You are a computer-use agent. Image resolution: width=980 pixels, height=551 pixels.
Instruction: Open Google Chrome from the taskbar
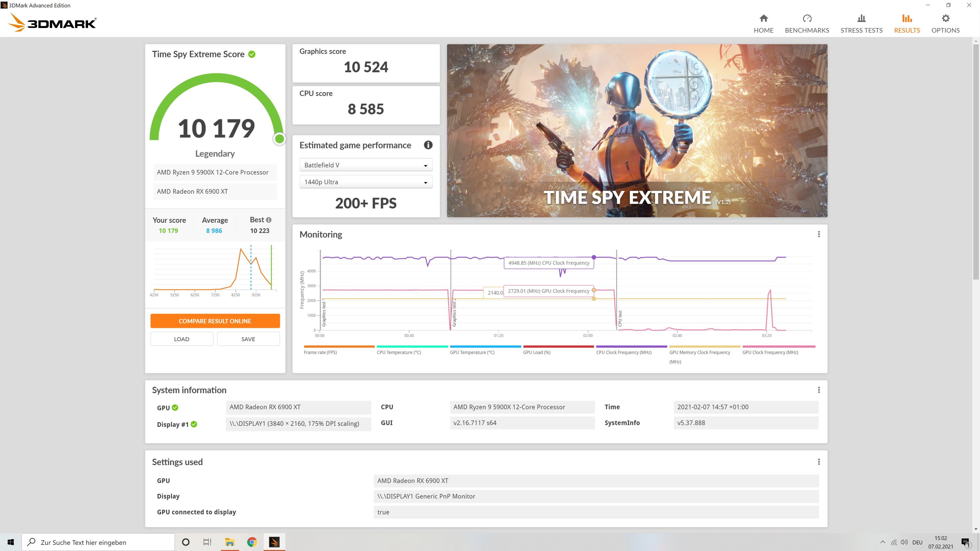[251, 542]
